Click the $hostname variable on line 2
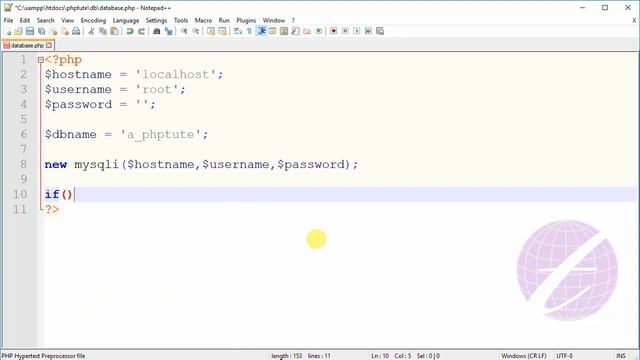The height and width of the screenshot is (360, 640). pos(78,75)
